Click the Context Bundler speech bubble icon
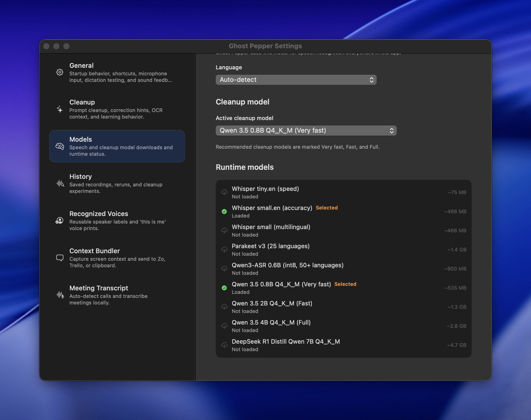Screen dimensions: 531x420 [60, 258]
